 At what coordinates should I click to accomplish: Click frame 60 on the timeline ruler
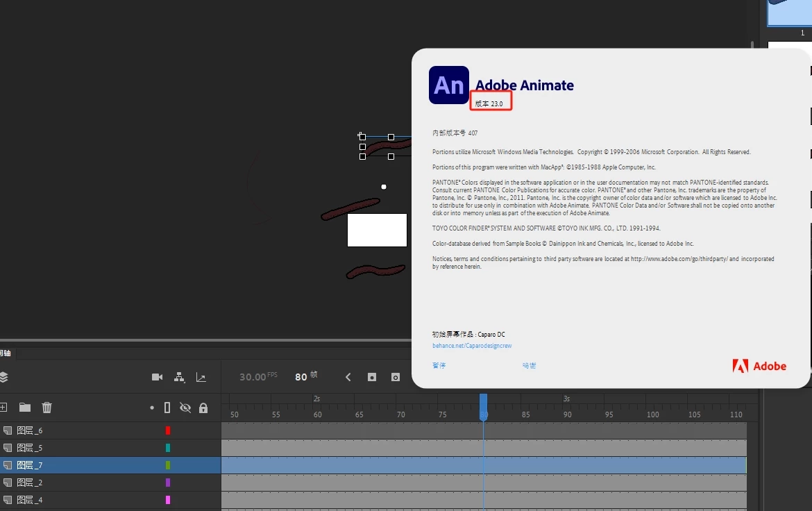tap(317, 414)
